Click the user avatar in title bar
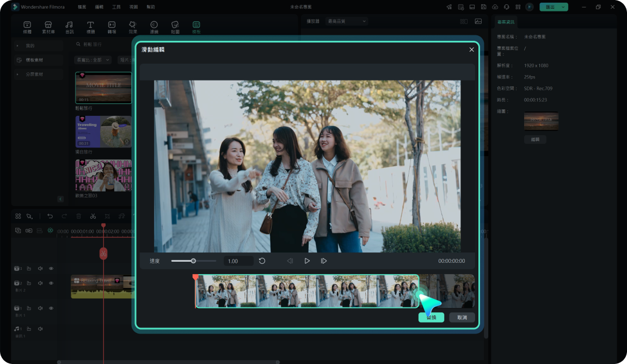627x364 pixels. pyautogui.click(x=530, y=7)
